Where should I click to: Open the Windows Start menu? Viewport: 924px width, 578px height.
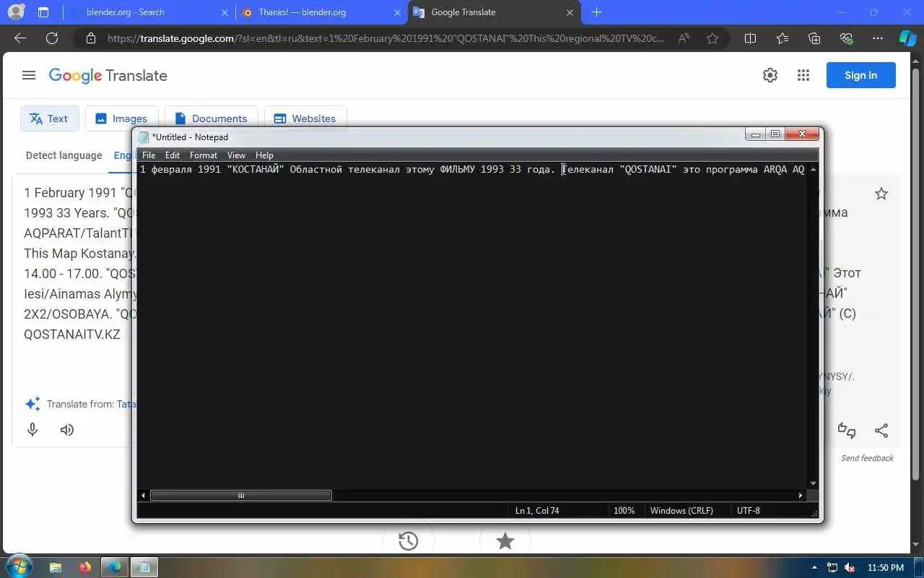18,566
